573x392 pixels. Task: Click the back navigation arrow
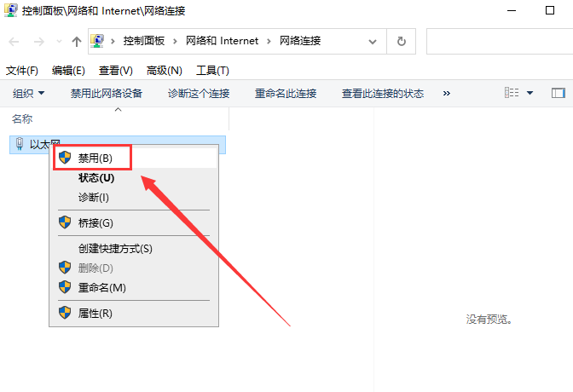tap(15, 42)
